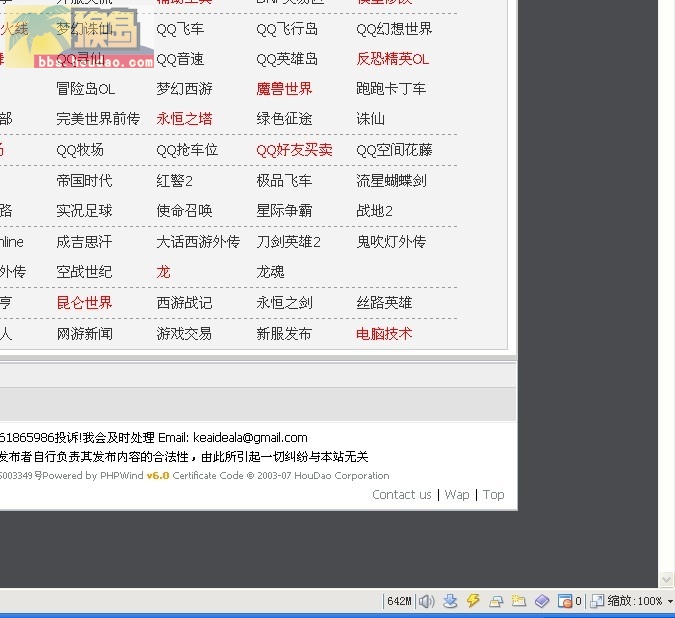Open the QQ音速 forum link
This screenshot has width=675, height=618.
coord(180,59)
